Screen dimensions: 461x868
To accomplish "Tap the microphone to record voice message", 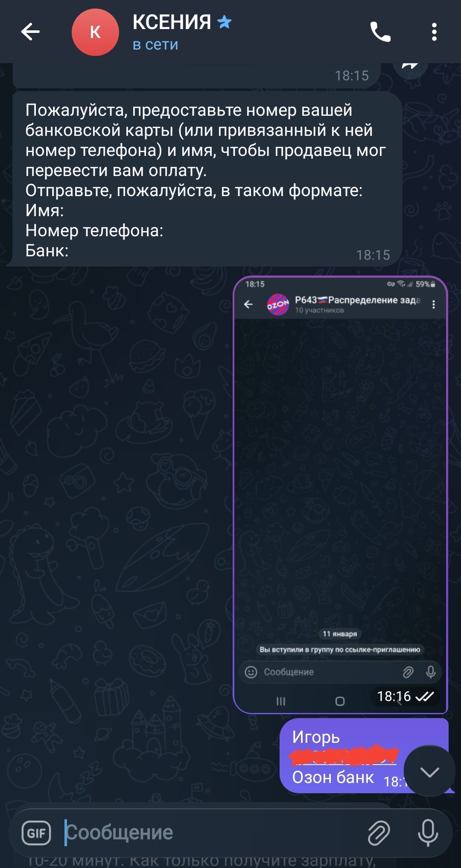I will point(428,833).
